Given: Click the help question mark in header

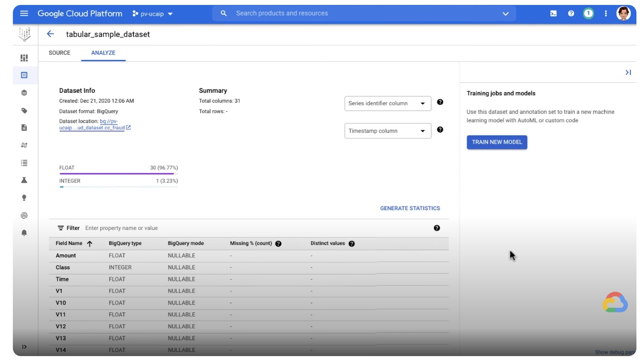Looking at the screenshot, I should pyautogui.click(x=571, y=14).
